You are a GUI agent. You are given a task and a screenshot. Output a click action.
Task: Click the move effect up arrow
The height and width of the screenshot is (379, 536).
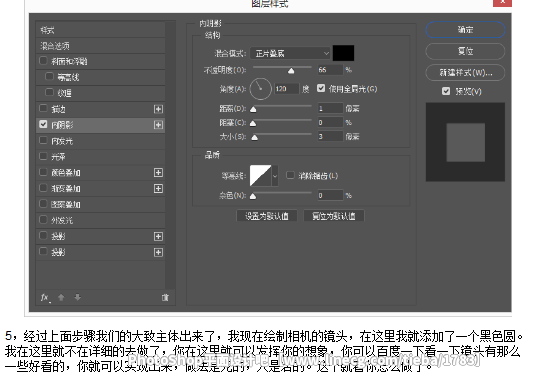(61, 297)
